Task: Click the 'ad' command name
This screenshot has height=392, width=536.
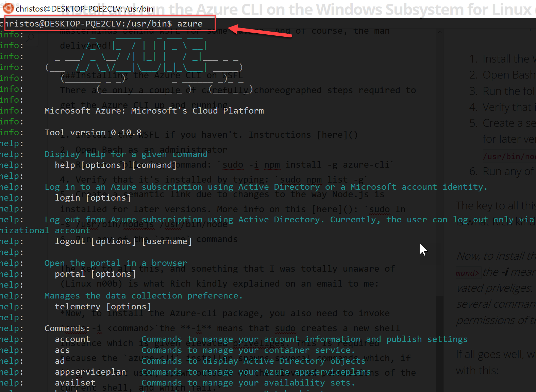Action: tap(60, 361)
